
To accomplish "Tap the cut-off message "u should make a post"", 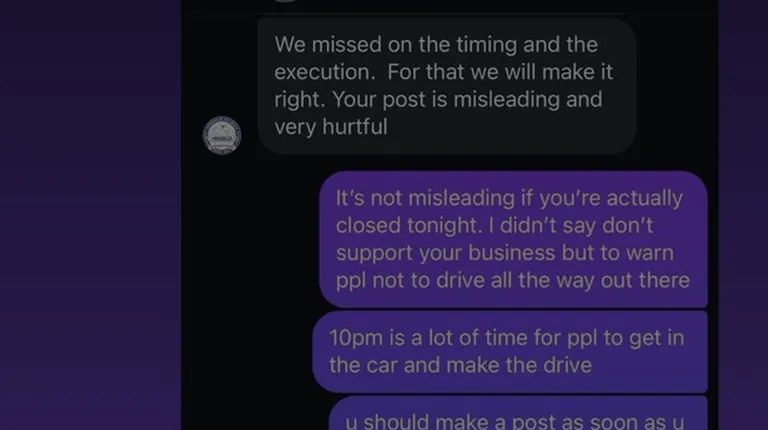I will click(x=518, y=413).
